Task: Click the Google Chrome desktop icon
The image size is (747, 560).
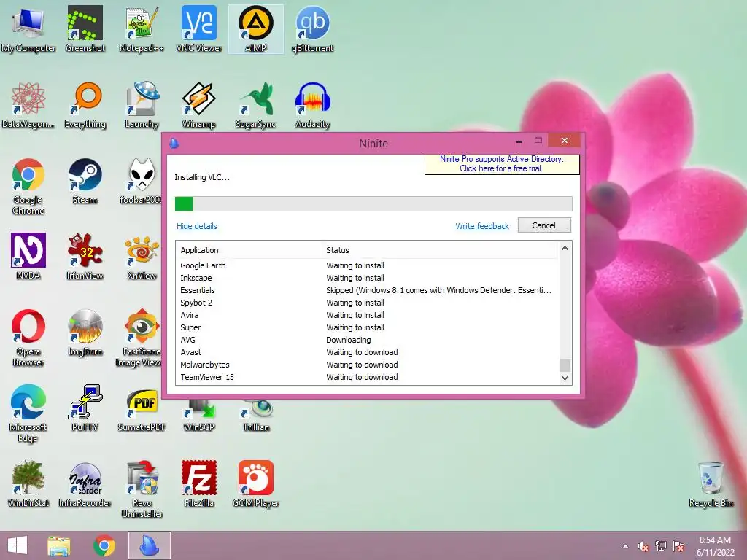Action: pos(28,186)
